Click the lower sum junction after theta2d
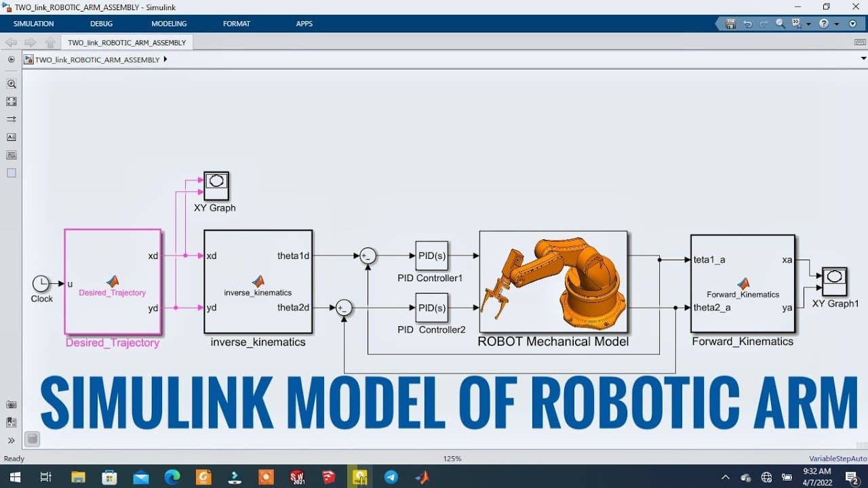868x488 pixels. (344, 308)
